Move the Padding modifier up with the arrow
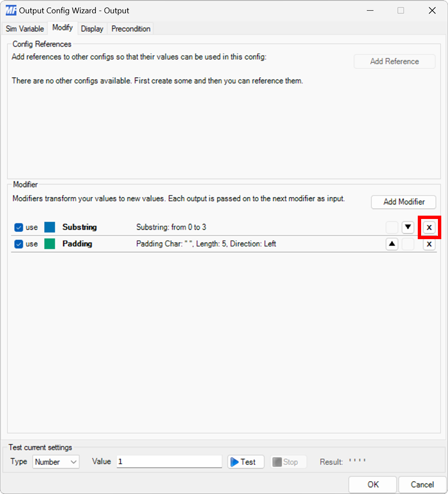448x494 pixels. [x=391, y=244]
